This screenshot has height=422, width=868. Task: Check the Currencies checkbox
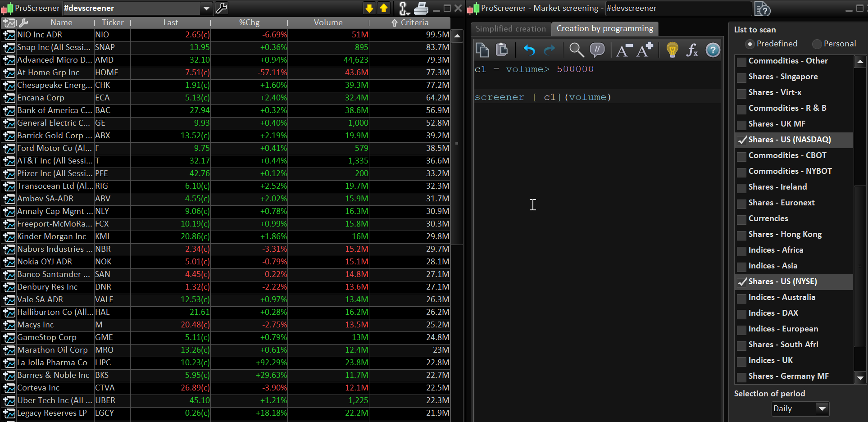(741, 220)
